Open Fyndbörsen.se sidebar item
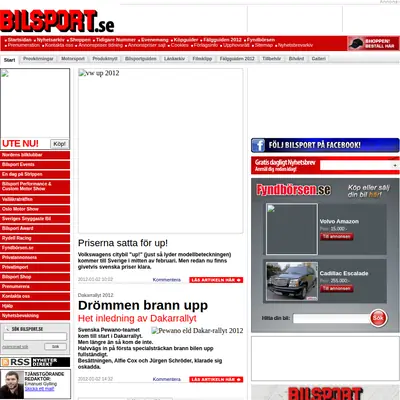 [35, 248]
